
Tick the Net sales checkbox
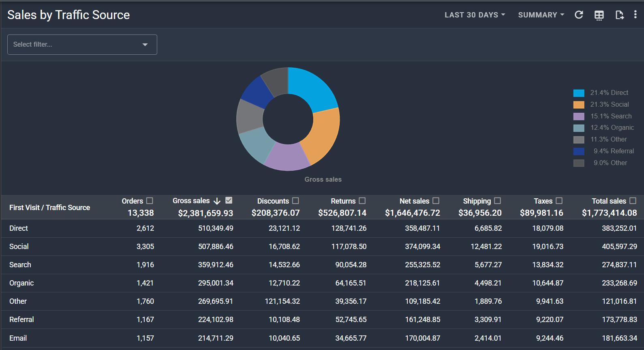[436, 201]
